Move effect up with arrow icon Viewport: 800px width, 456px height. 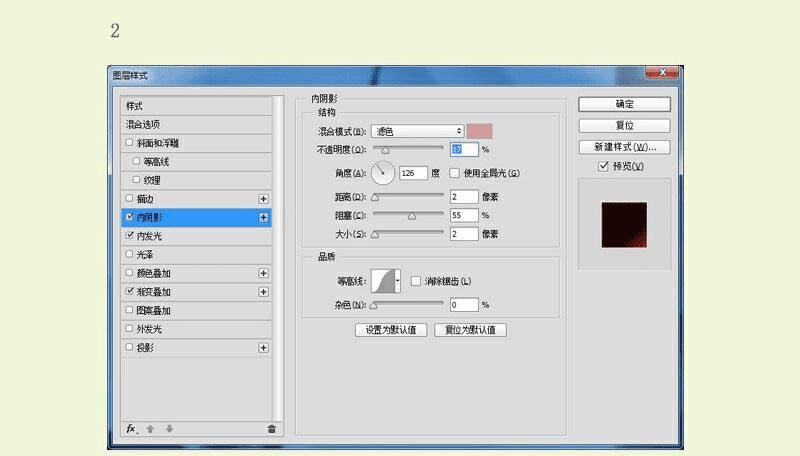click(x=150, y=429)
